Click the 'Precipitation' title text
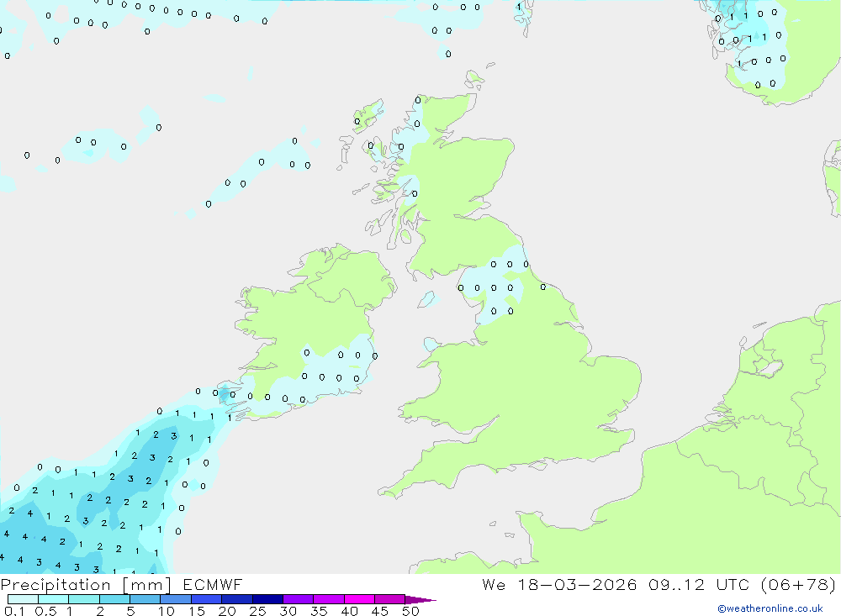Image resolution: width=841 pixels, height=616 pixels. pyautogui.click(x=56, y=585)
